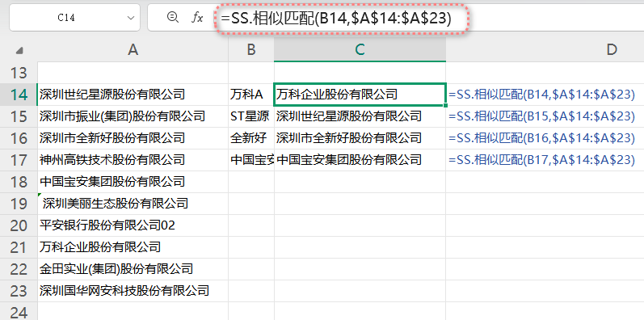Select row 18 header
Screen dimensions: 644x320
pos(19,182)
